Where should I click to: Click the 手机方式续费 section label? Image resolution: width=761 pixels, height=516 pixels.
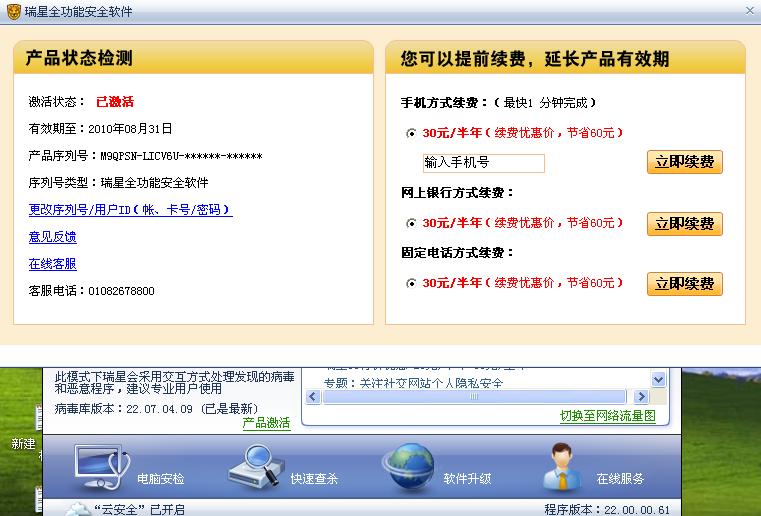444,103
